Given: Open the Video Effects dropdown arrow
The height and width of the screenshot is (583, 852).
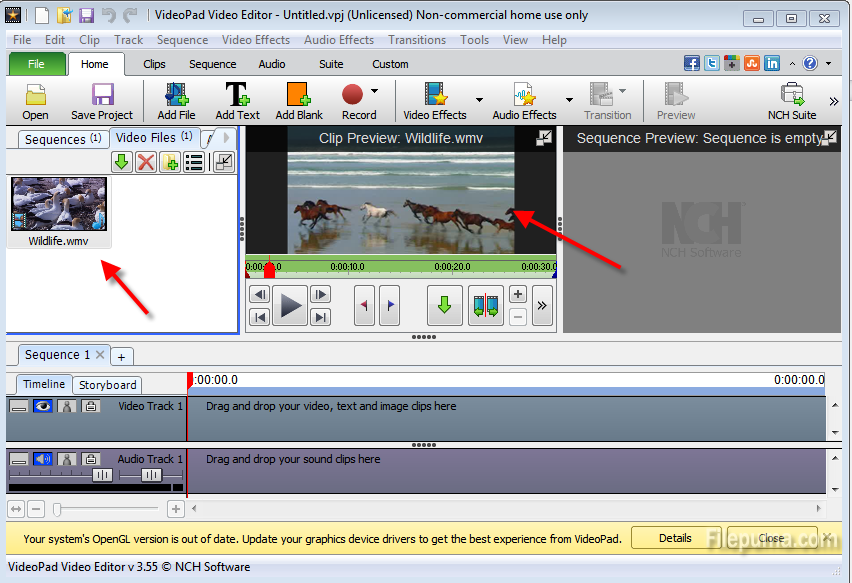Looking at the screenshot, I should pos(479,100).
